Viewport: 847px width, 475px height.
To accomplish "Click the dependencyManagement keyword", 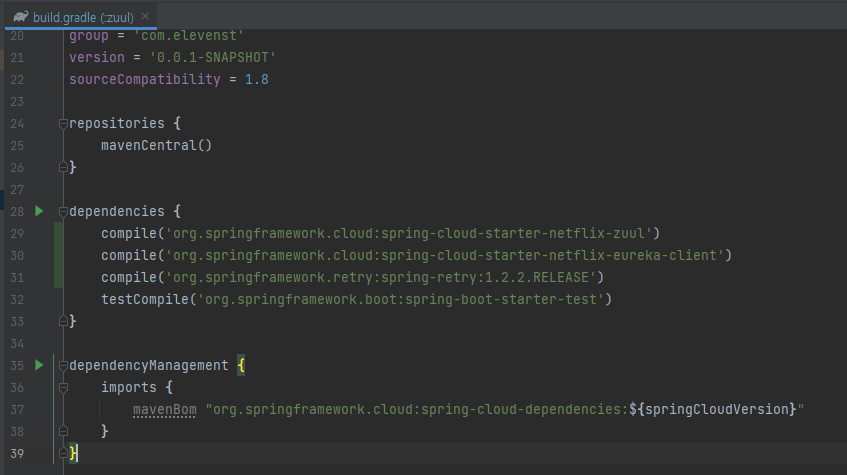I will pyautogui.click(x=149, y=365).
